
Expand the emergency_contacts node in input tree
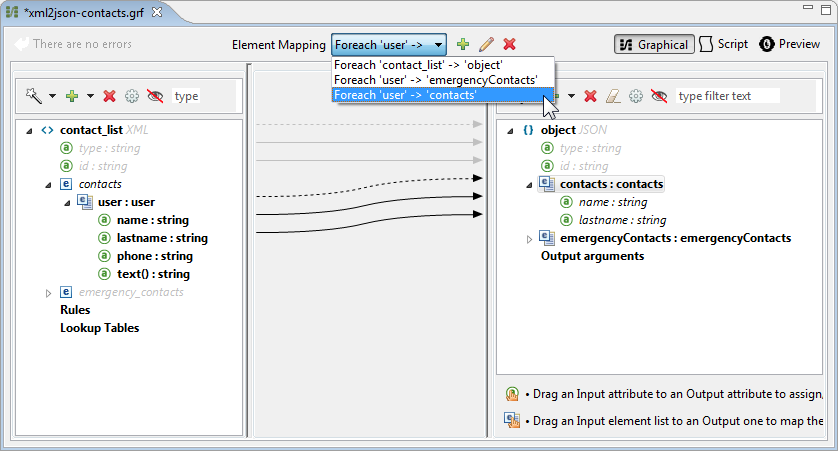[48, 292]
